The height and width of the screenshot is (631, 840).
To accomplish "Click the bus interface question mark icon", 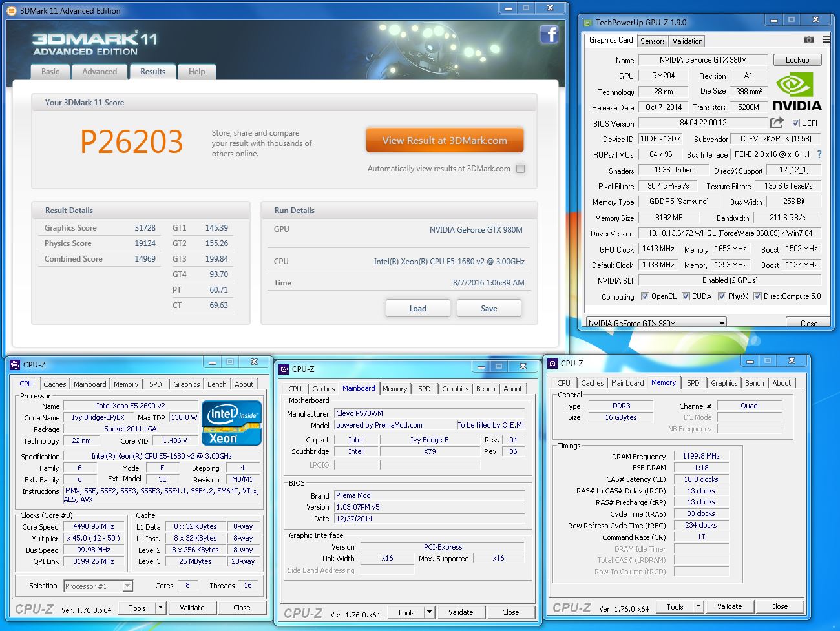I will click(x=819, y=154).
